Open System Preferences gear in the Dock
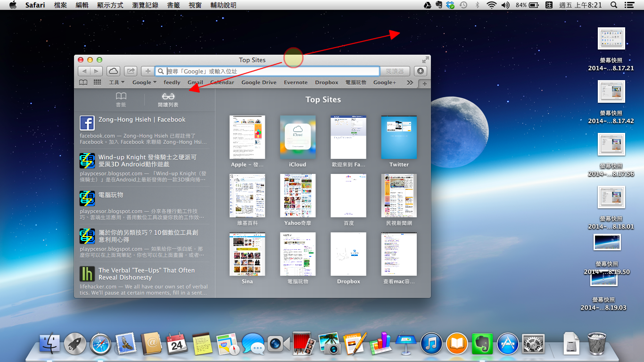Screen dimensions: 644x362 coord(533,344)
